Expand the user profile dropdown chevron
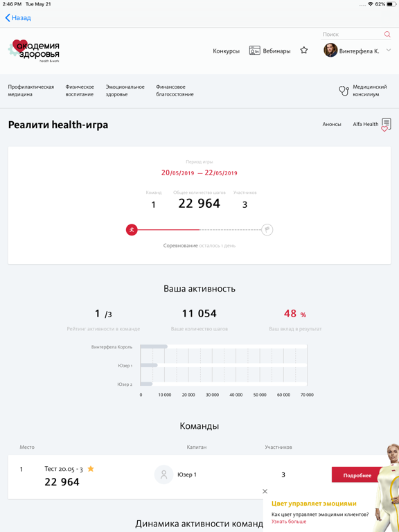The width and height of the screenshot is (399, 532). 389,50
